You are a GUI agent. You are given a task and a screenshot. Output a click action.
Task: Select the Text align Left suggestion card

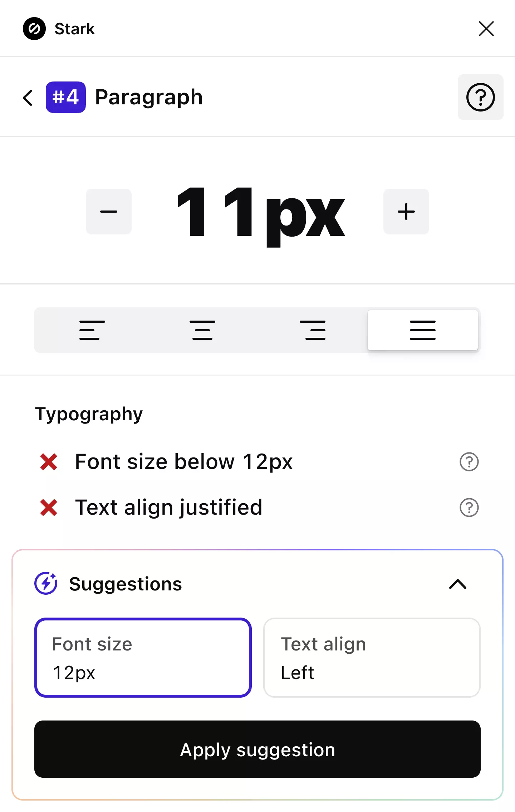372,658
